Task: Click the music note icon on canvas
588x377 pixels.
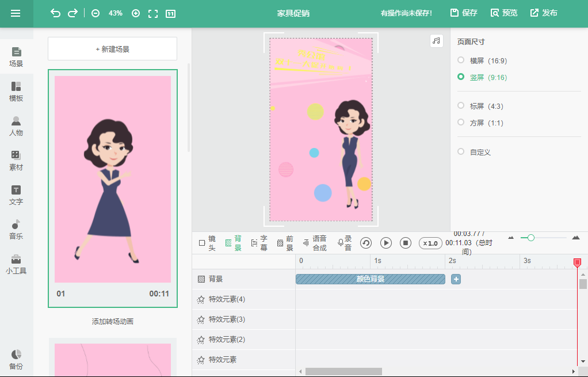Action: tap(437, 40)
